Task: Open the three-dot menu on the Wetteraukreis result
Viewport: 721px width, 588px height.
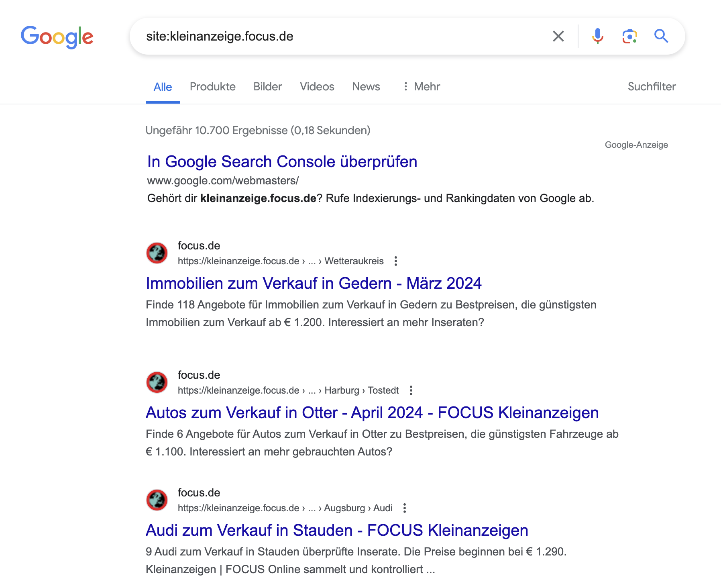Action: [x=397, y=261]
